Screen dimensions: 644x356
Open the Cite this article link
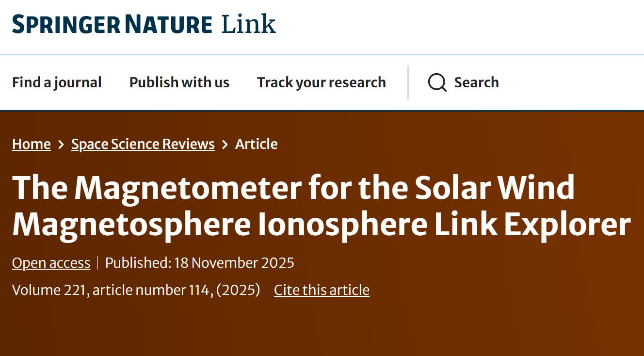[x=322, y=290]
